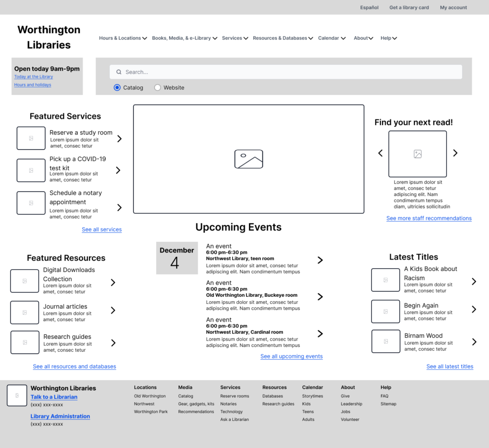Switch language to Español
The width and height of the screenshot is (489, 448).
coord(369,8)
